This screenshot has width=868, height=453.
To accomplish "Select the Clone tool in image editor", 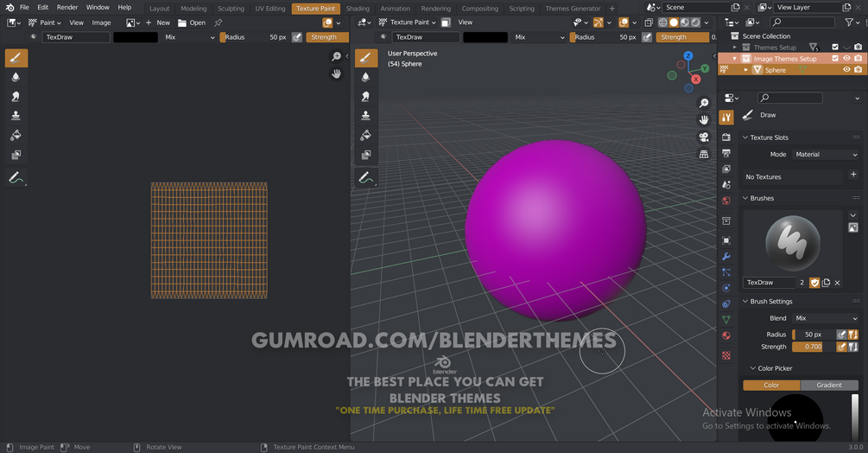I will [x=16, y=116].
